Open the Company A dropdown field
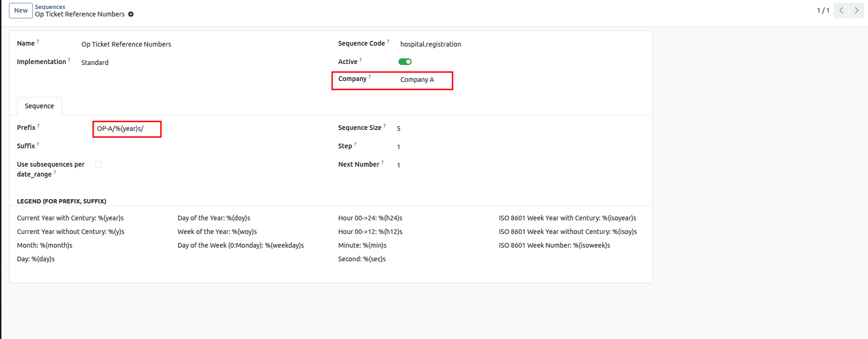 pyautogui.click(x=417, y=80)
